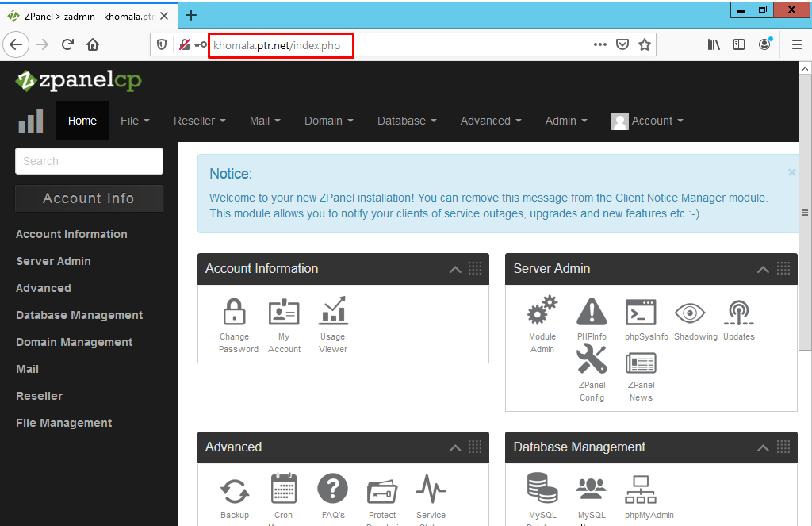
Task: Click the browser reload button
Action: tap(68, 44)
